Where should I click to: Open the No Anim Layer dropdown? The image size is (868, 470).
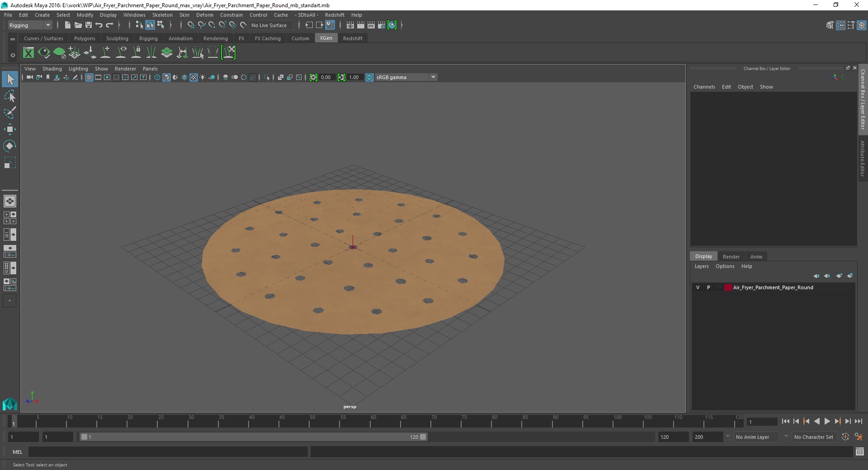[756, 437]
